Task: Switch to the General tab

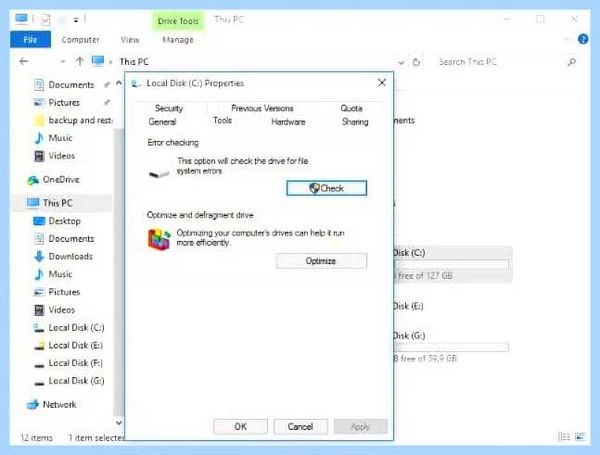Action: [162, 122]
